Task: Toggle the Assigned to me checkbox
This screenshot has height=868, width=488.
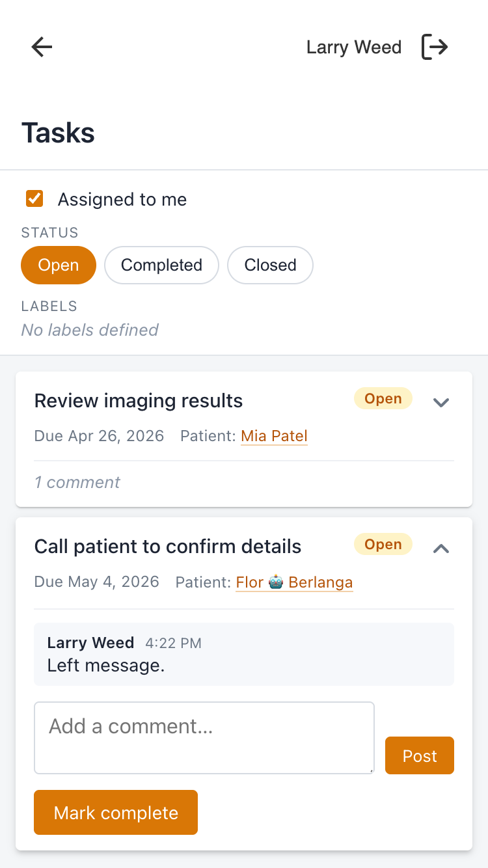Action: pos(34,199)
